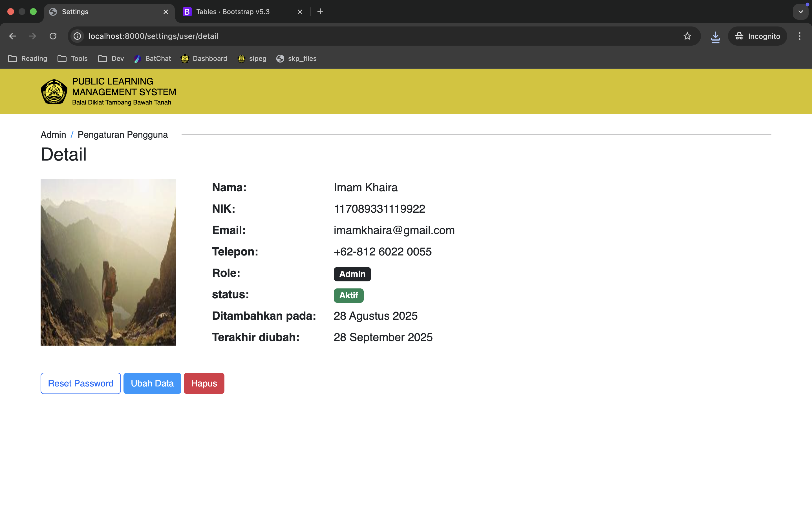Open the Reading bookmarks folder

[28, 59]
